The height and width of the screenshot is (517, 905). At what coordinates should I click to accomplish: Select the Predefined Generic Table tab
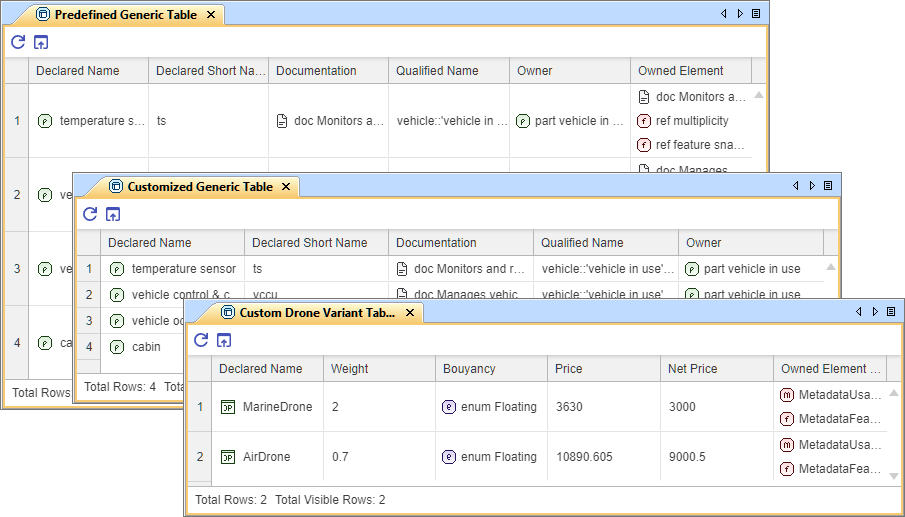click(125, 15)
